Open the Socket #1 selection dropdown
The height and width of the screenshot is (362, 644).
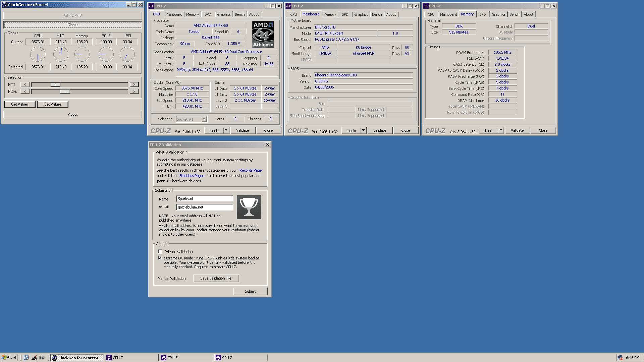coord(204,119)
